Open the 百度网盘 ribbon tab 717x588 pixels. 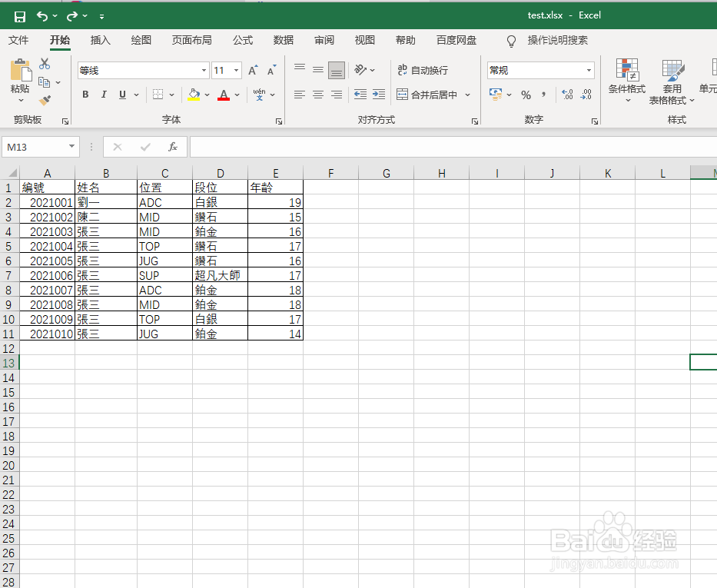pyautogui.click(x=456, y=40)
